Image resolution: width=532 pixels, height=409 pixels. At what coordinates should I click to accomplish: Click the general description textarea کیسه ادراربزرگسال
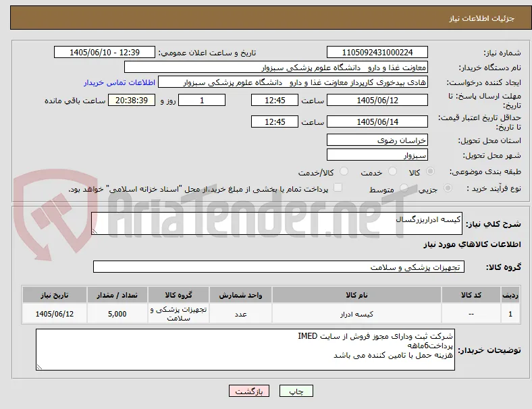[x=277, y=223]
